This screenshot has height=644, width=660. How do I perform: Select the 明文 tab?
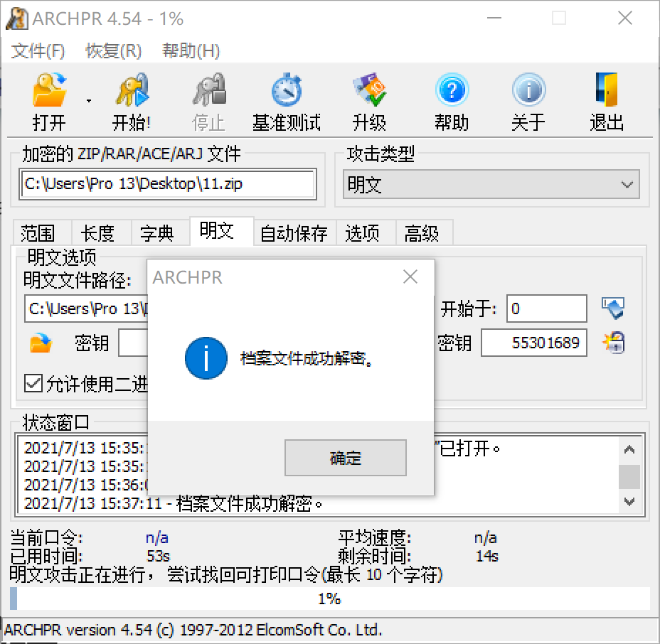pos(221,231)
